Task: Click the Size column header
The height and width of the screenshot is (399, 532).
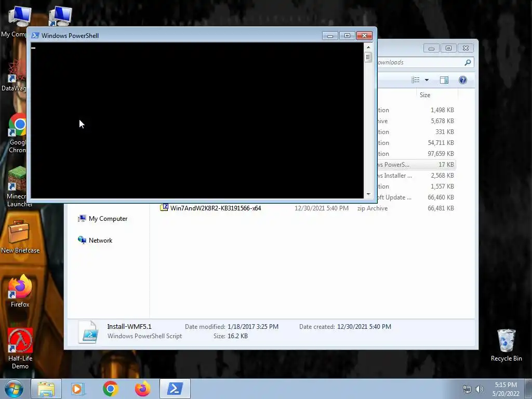Action: pyautogui.click(x=436, y=95)
